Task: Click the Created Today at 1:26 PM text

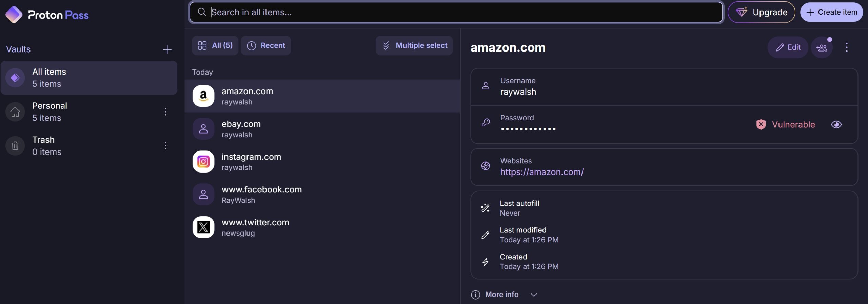Action: (529, 267)
